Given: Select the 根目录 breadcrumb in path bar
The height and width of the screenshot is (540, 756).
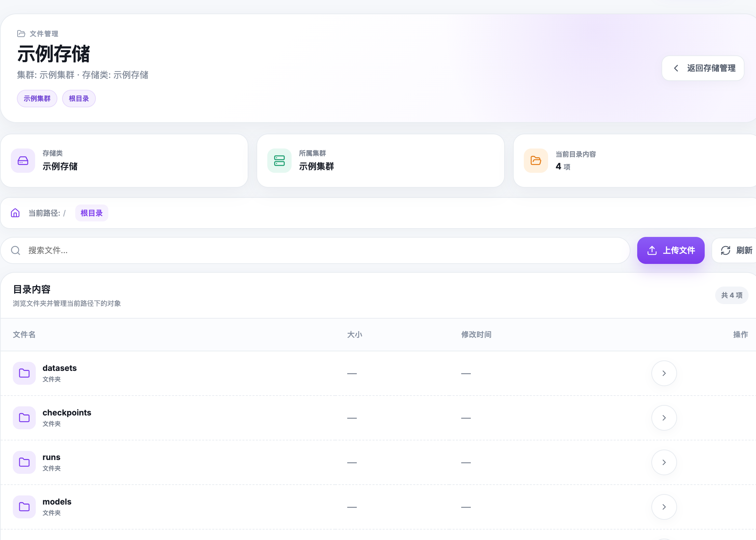Looking at the screenshot, I should pyautogui.click(x=92, y=213).
